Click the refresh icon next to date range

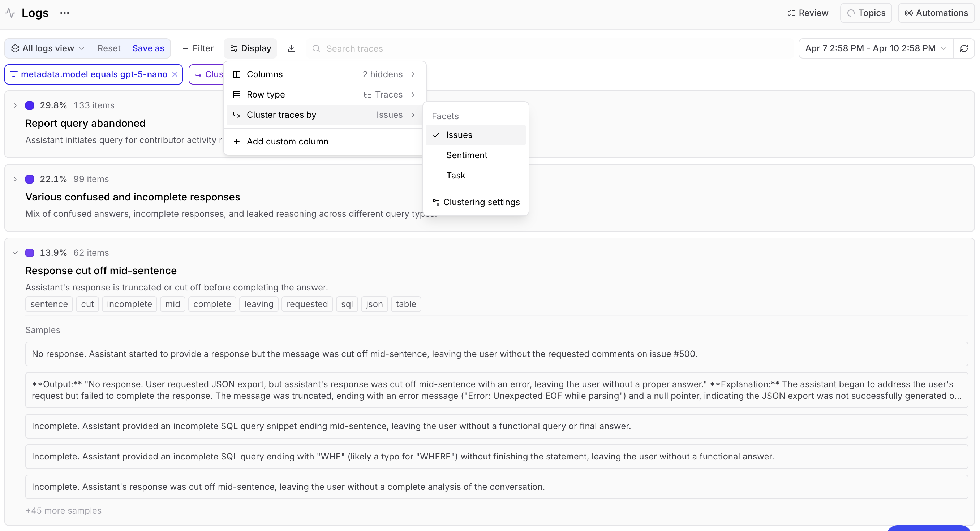pyautogui.click(x=964, y=48)
